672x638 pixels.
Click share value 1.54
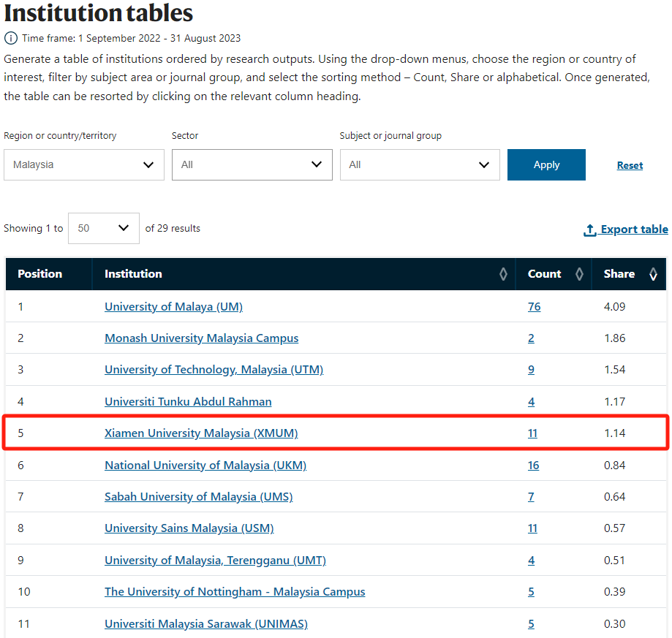pyautogui.click(x=614, y=370)
